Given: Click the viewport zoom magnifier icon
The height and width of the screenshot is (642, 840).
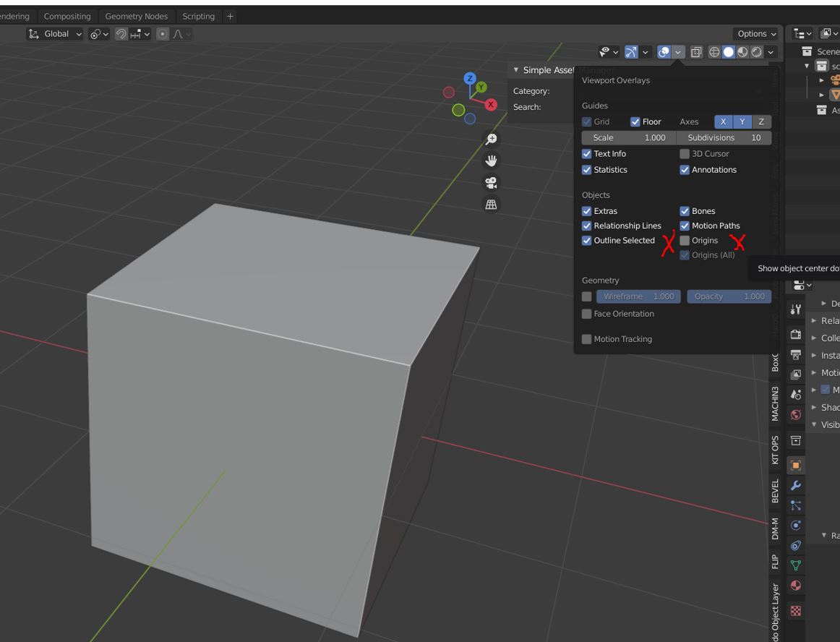Looking at the screenshot, I should [492, 138].
